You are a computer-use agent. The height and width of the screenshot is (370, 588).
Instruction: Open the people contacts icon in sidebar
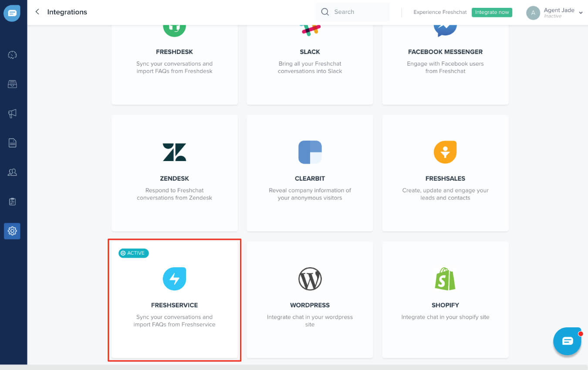(12, 172)
